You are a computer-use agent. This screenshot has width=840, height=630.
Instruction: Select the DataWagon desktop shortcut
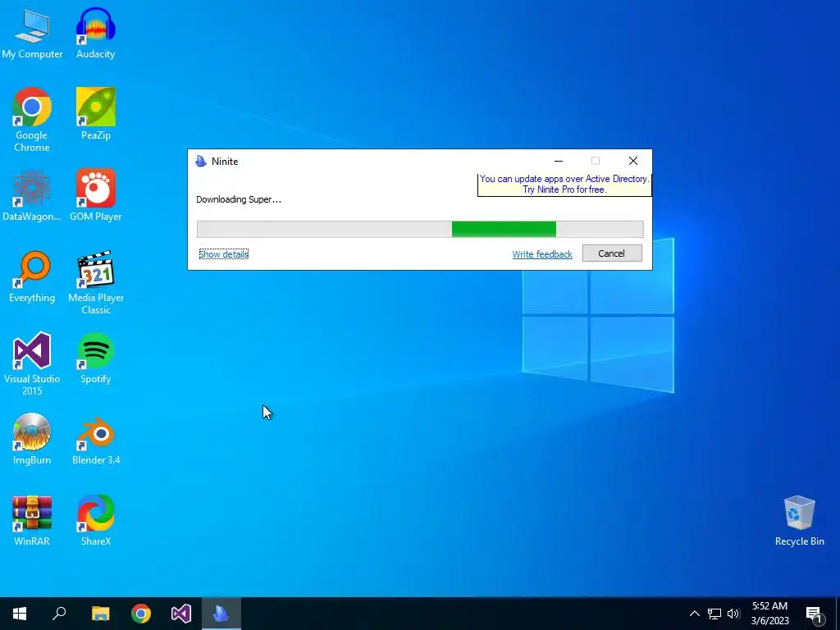[x=32, y=195]
